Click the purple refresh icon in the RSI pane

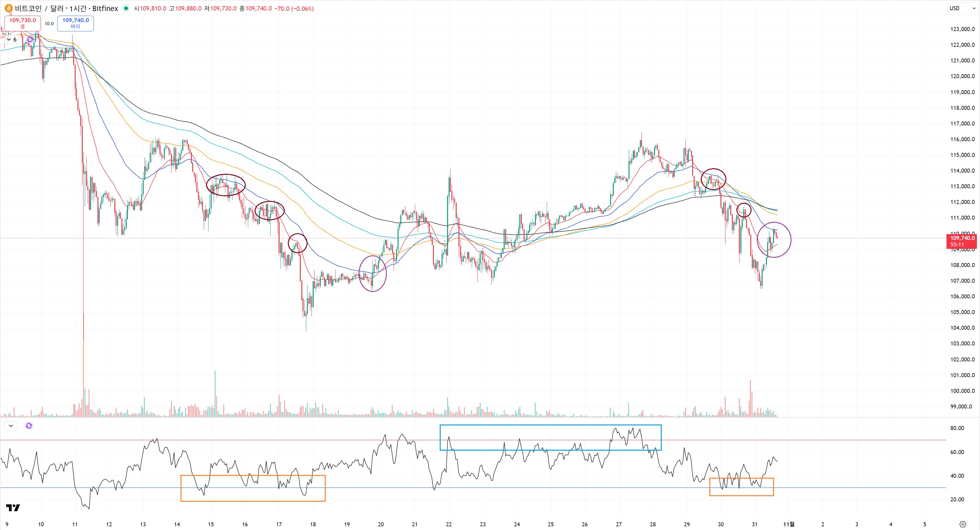pyautogui.click(x=29, y=425)
